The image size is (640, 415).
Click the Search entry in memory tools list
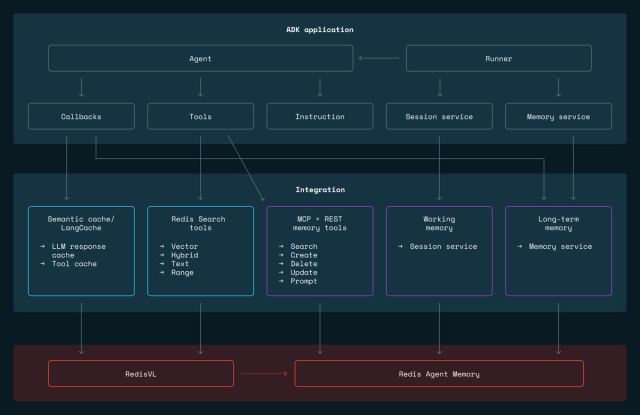[x=304, y=246]
